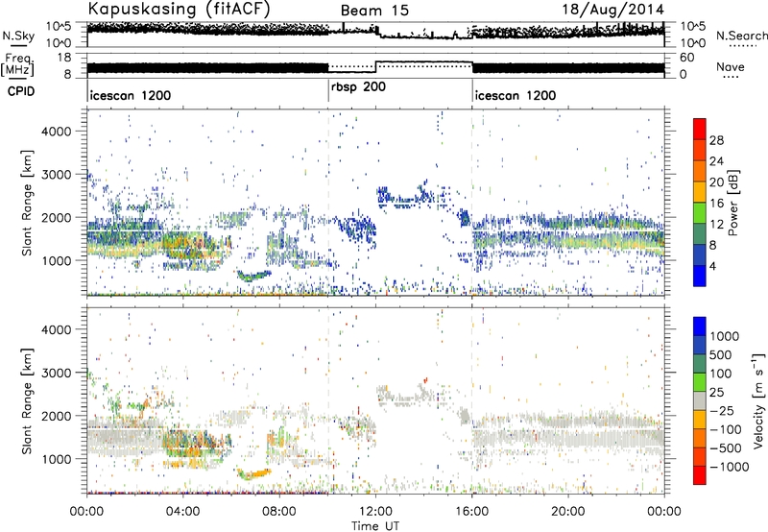The image size is (768, 532).
Task: Click the teal 8–12 dB Power colorbar segment
Action: coord(700,233)
